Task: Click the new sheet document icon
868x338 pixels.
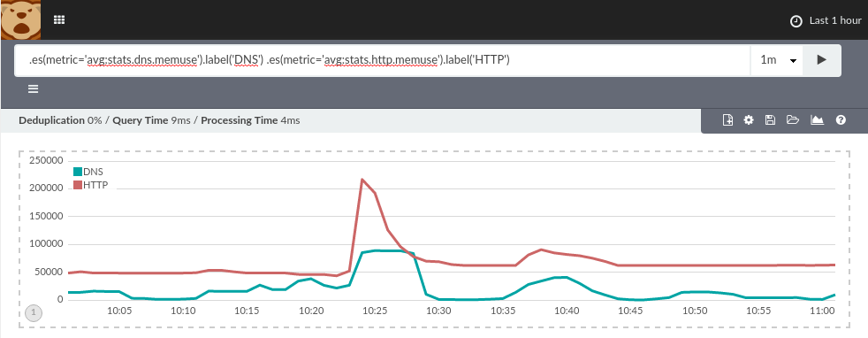Action: point(728,119)
